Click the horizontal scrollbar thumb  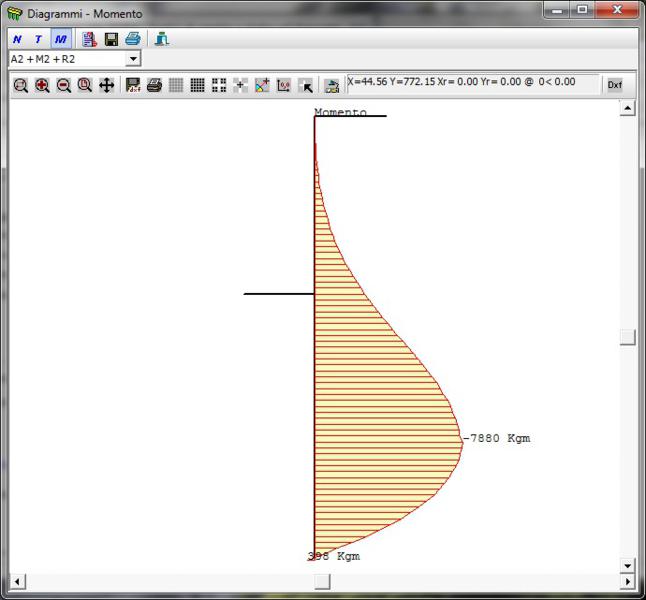[321, 581]
